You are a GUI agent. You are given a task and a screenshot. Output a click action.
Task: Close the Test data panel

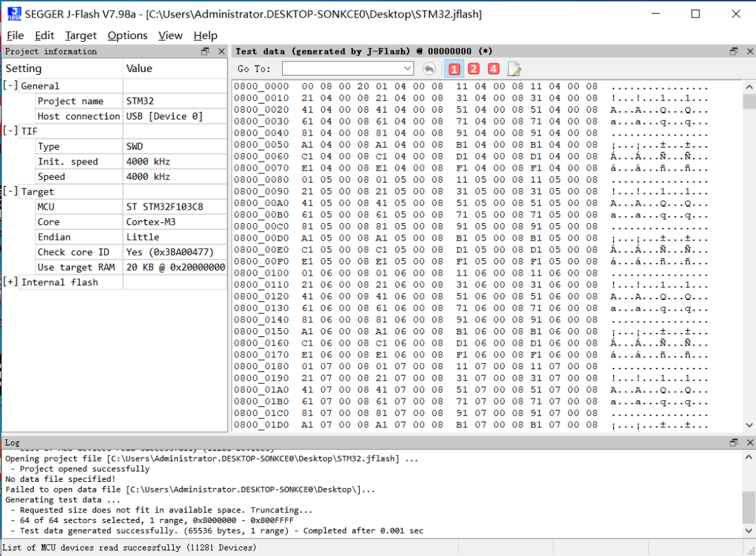pyautogui.click(x=750, y=51)
